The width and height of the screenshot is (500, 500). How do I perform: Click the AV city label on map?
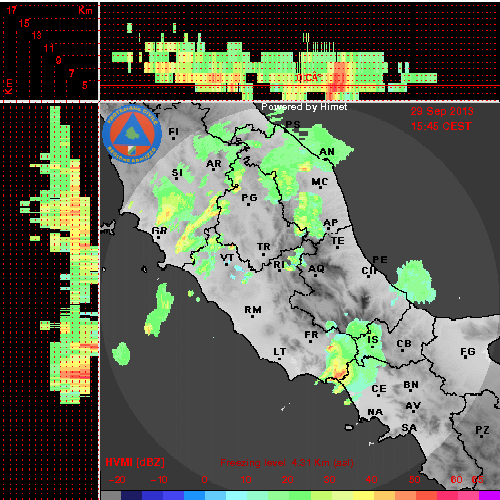(413, 406)
